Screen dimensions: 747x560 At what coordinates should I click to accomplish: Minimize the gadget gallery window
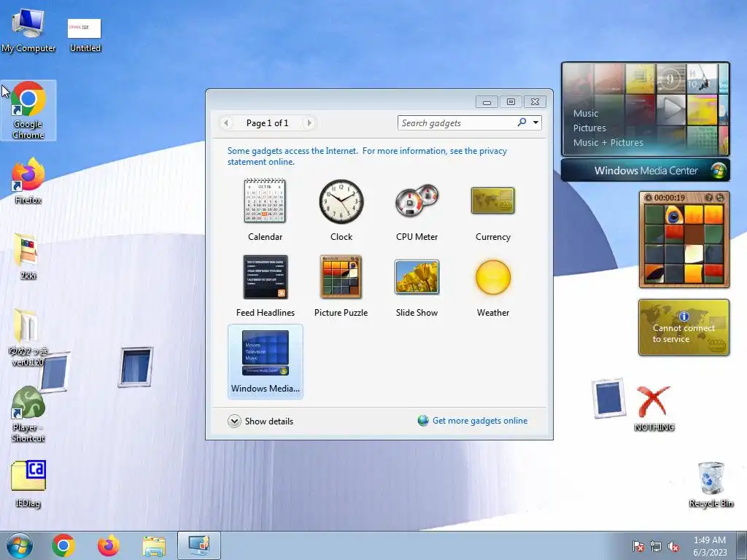(x=487, y=102)
